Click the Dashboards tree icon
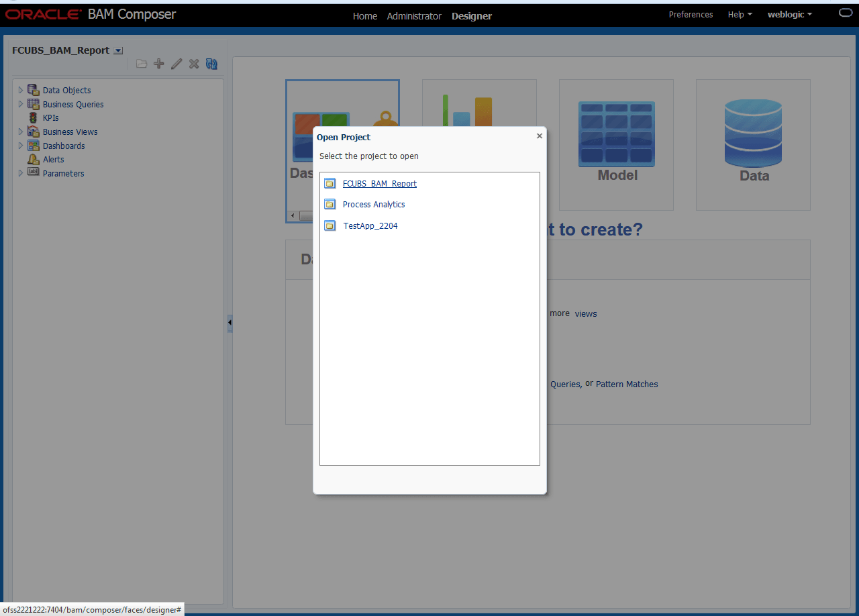Viewport: 859px width, 616px height. pyautogui.click(x=34, y=146)
